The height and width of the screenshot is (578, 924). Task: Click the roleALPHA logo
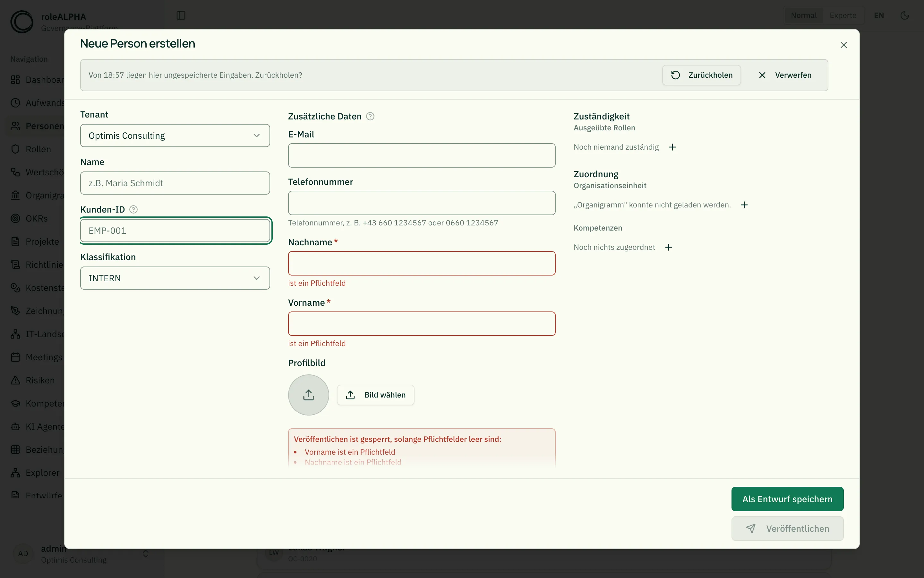[22, 22]
